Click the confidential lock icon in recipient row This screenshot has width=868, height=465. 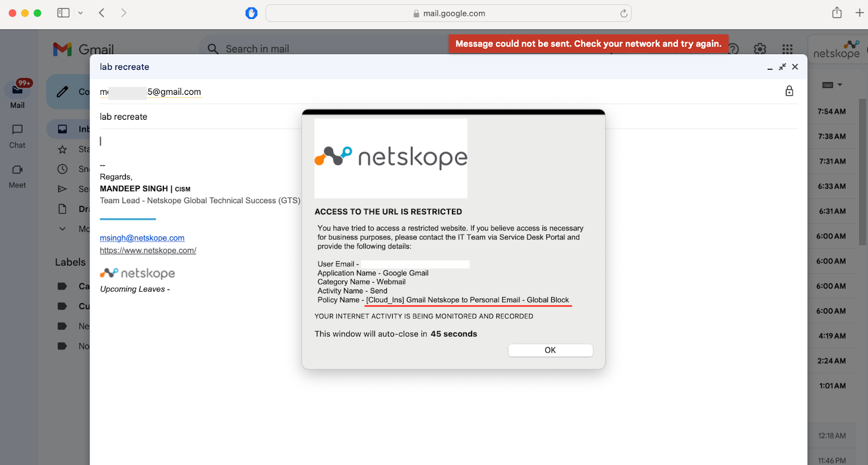point(789,91)
